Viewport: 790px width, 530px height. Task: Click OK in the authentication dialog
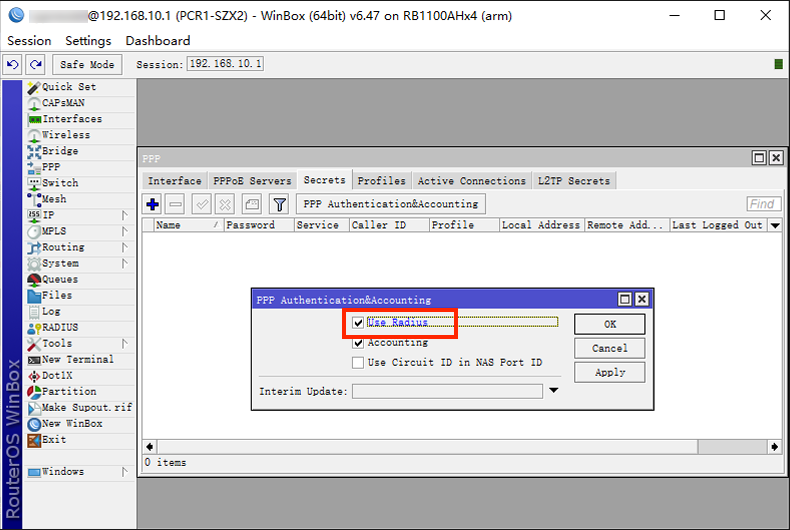tap(610, 324)
